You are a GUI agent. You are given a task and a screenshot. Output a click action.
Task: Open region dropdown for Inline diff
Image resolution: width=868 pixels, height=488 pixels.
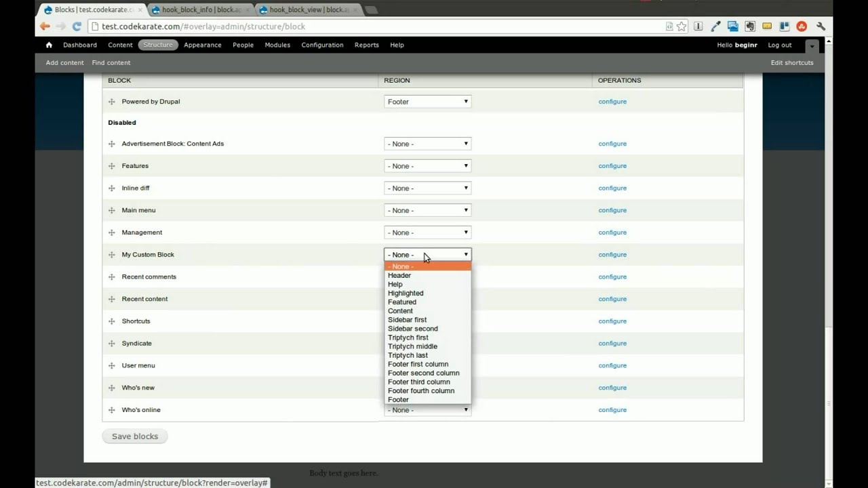pyautogui.click(x=427, y=188)
